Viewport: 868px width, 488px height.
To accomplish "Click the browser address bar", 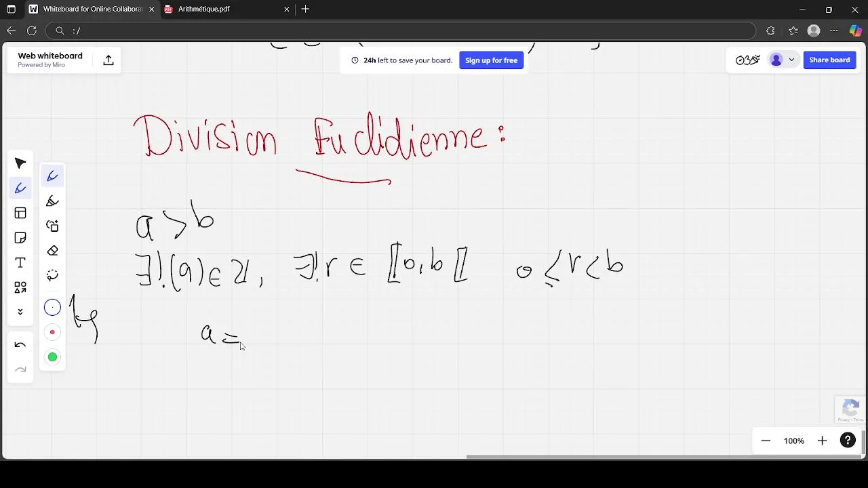I will point(400,30).
